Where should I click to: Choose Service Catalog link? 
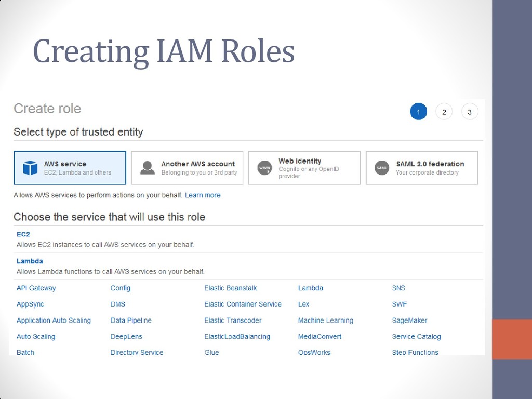click(x=416, y=336)
